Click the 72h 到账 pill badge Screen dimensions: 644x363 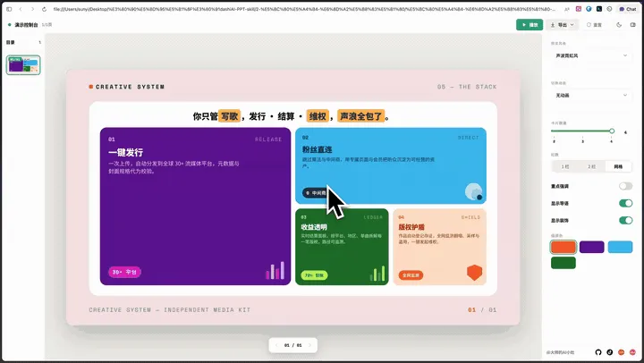(314, 275)
